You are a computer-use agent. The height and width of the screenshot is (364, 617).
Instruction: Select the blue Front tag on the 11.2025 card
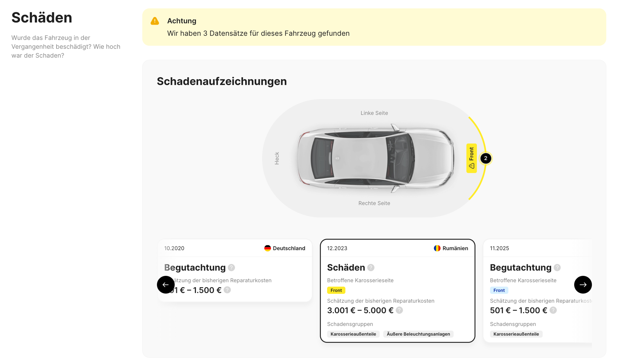pos(499,290)
